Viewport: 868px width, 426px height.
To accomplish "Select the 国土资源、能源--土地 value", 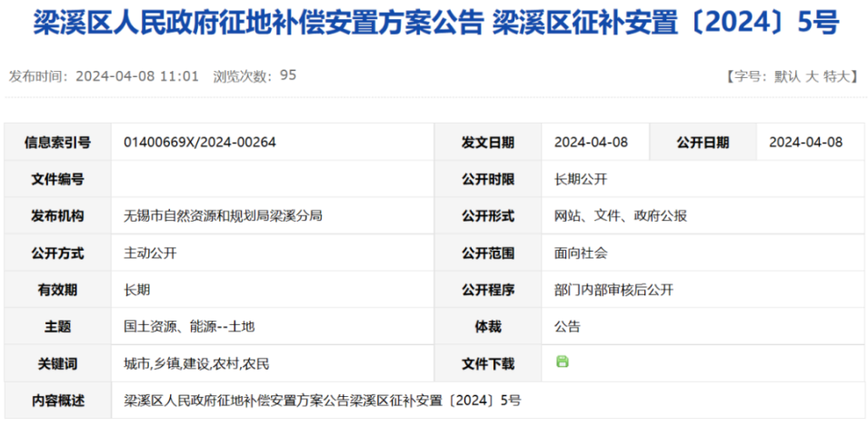I will click(x=189, y=326).
